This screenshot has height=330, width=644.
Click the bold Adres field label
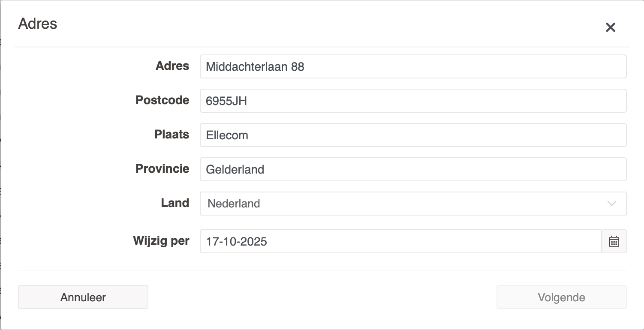[x=172, y=66]
